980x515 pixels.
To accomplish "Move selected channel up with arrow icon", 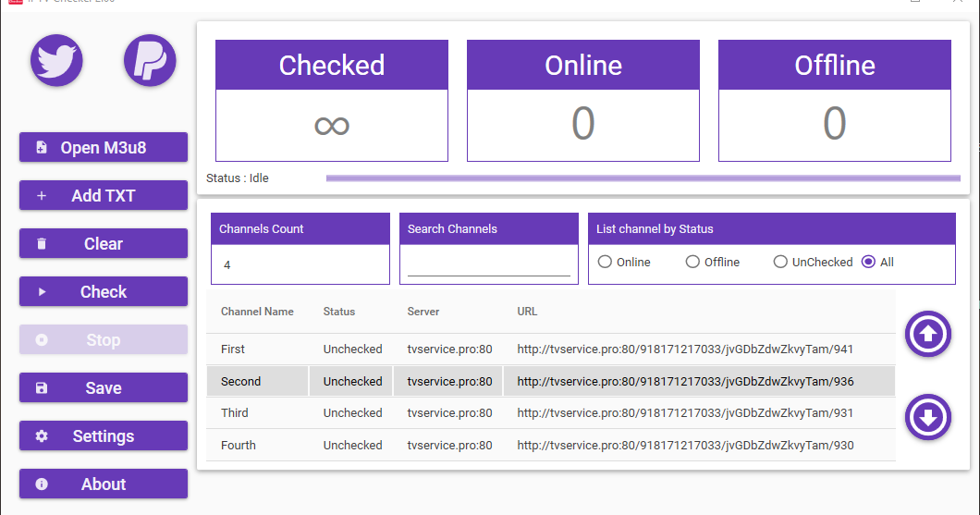I will pyautogui.click(x=927, y=334).
